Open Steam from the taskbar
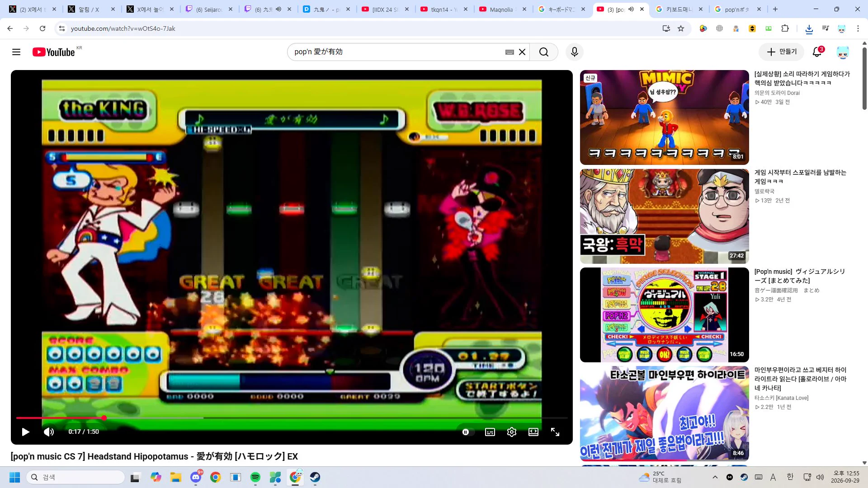The image size is (868, 488). point(315,477)
